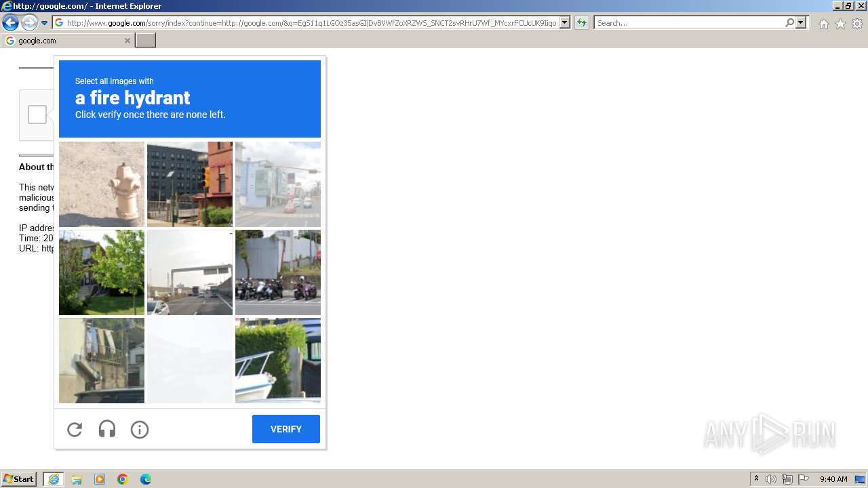Select the blank fading image tile

click(190, 361)
